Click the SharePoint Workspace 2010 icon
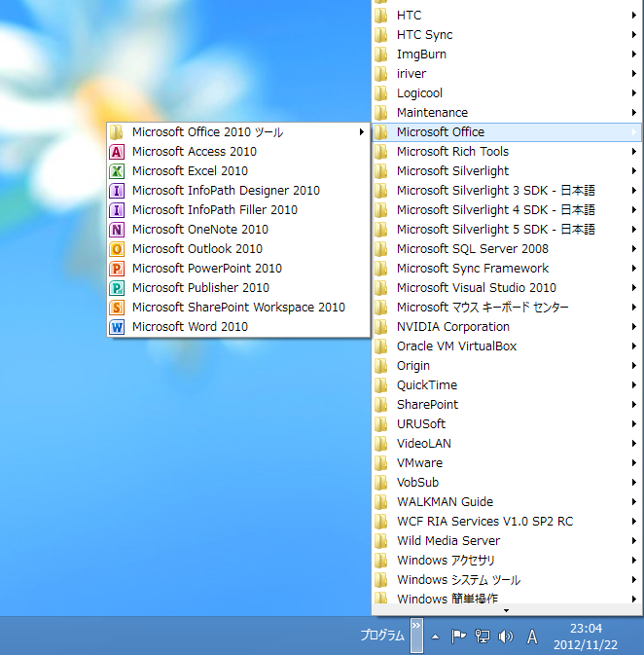Viewport: 644px width, 655px height. click(x=117, y=308)
